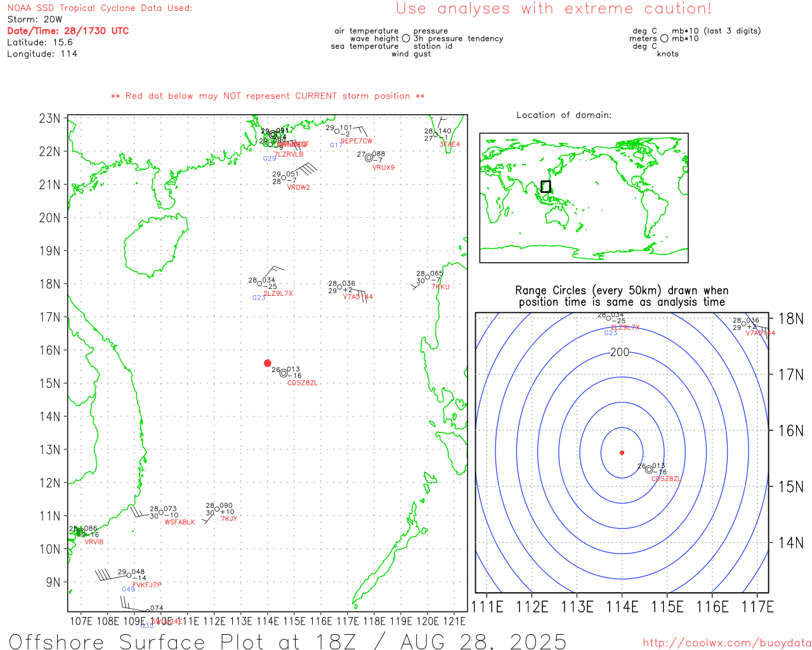The height and width of the screenshot is (650, 812).
Task: Click station ID 9EPE7CW
Action: click(x=357, y=141)
